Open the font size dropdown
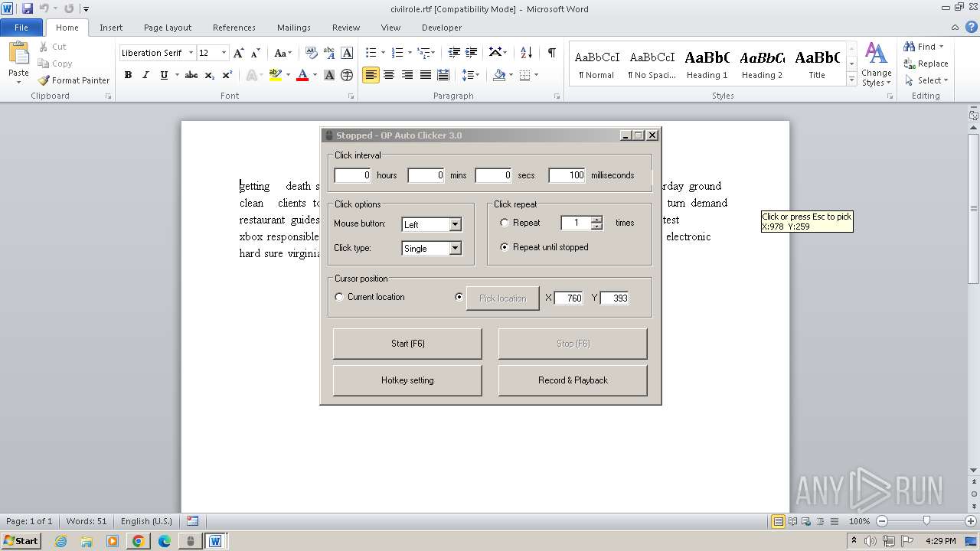 (x=224, y=53)
